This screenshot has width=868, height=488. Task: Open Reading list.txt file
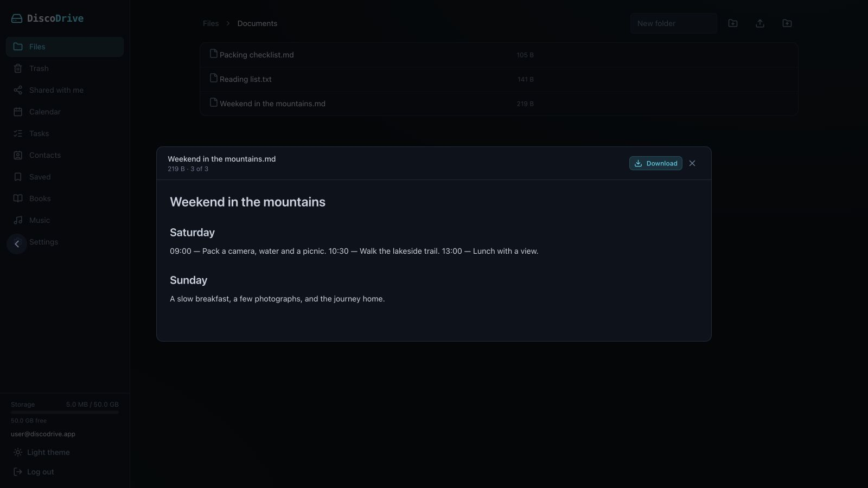[x=245, y=79]
